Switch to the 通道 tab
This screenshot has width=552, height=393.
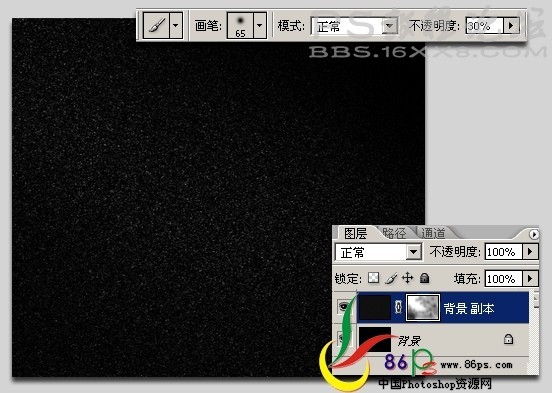tap(433, 233)
